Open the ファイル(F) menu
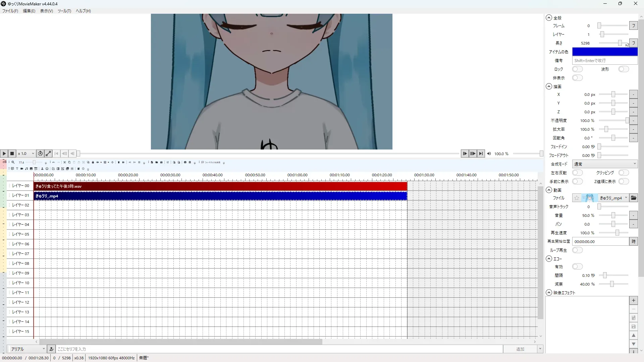644x362 pixels. click(x=10, y=11)
